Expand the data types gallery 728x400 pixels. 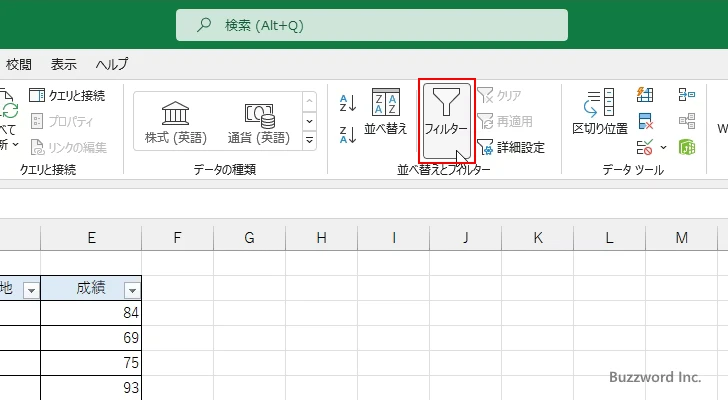(309, 140)
